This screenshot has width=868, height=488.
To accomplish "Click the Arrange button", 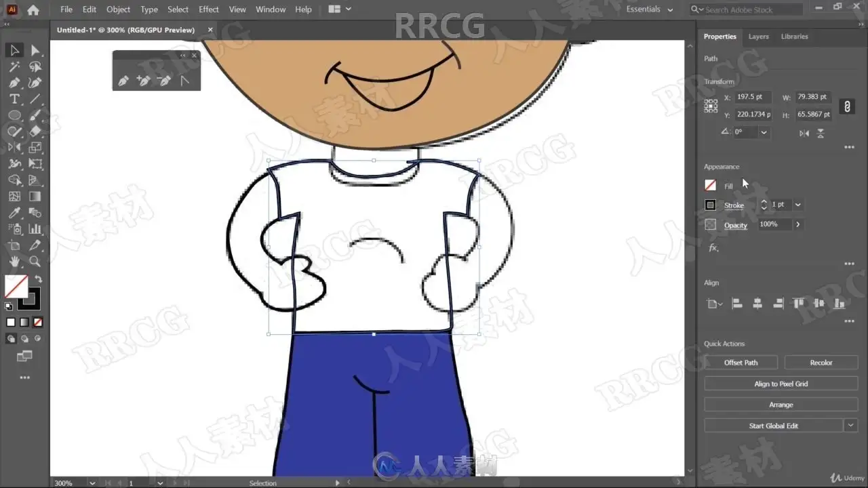I will pos(781,405).
